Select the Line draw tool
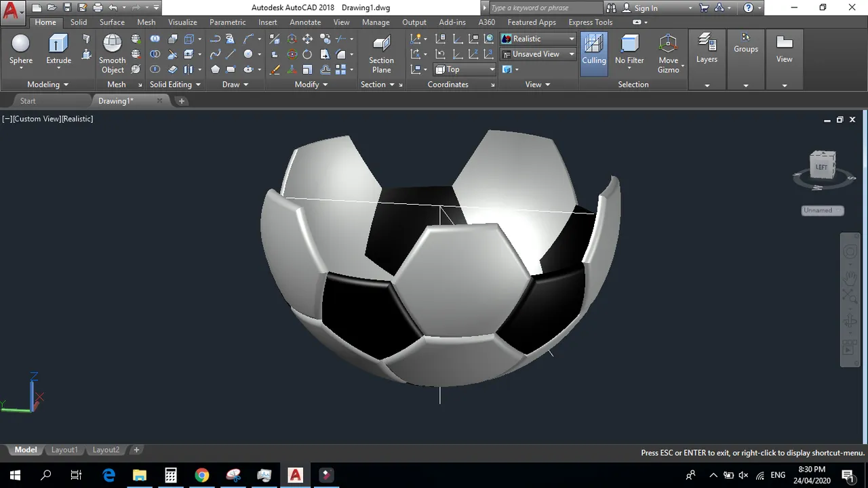 [231, 54]
